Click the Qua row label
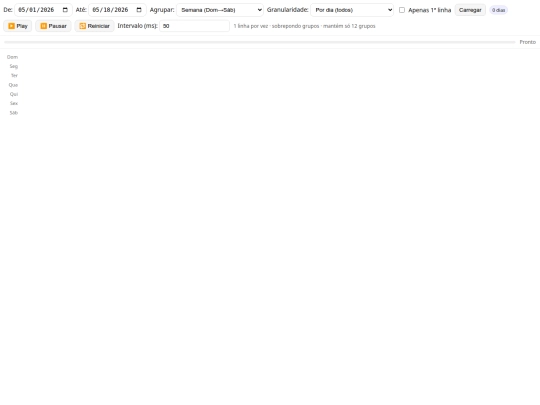The height and width of the screenshot is (405, 540). coord(13,85)
